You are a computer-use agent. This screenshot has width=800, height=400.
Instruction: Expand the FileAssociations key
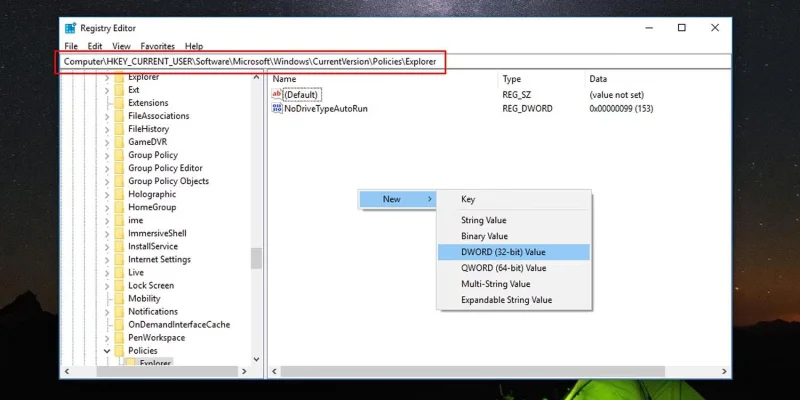click(x=107, y=116)
